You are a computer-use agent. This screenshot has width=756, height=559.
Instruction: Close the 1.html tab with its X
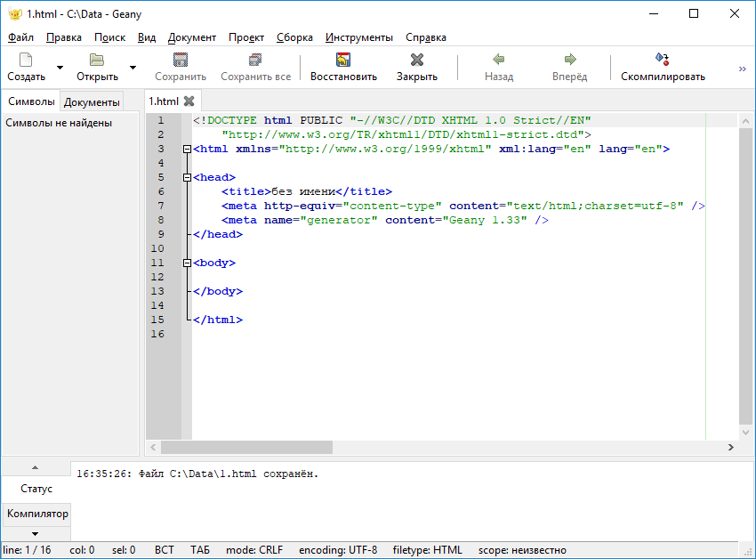tap(189, 101)
